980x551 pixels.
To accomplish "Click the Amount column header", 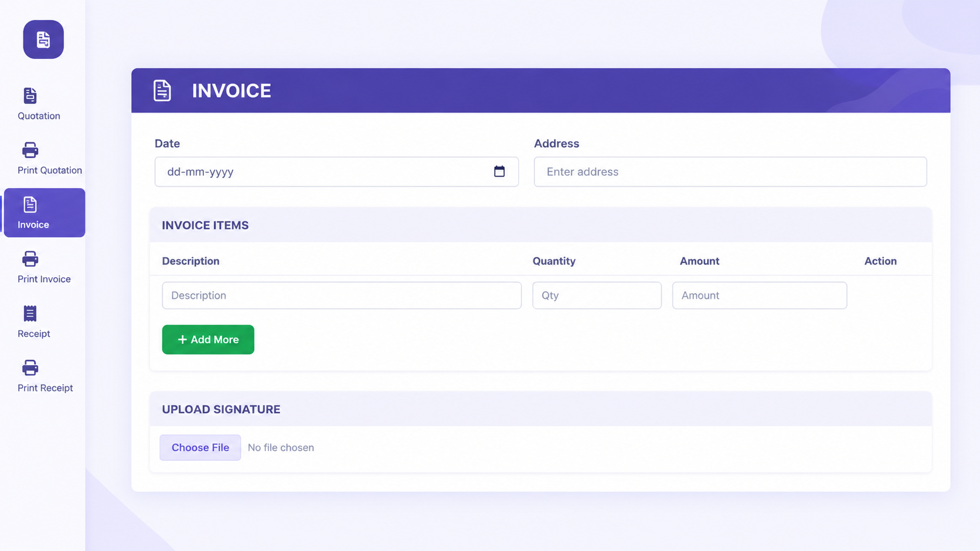I will (699, 261).
